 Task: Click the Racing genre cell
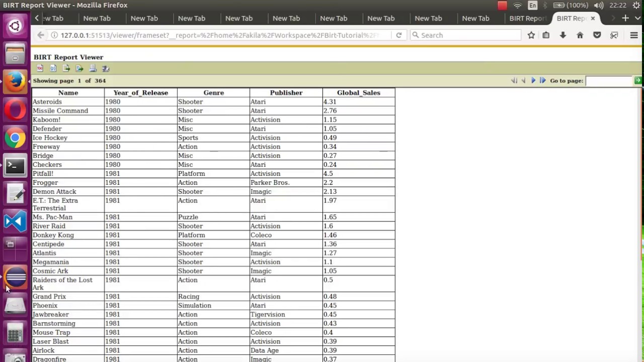(213, 296)
